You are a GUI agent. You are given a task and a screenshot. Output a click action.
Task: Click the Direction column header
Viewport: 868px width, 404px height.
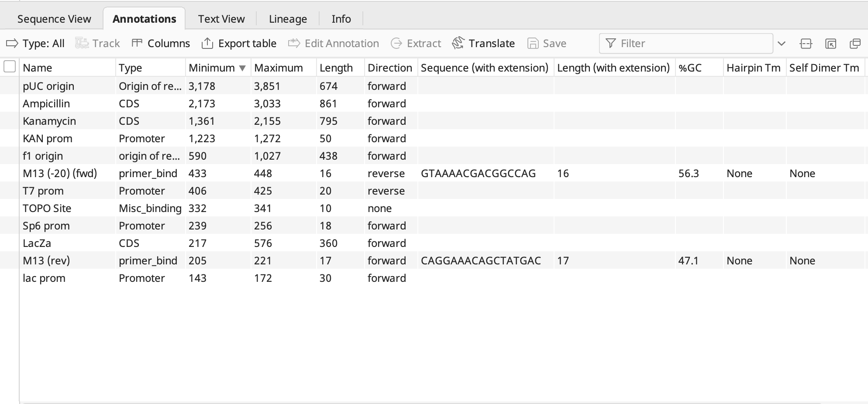[x=389, y=68]
